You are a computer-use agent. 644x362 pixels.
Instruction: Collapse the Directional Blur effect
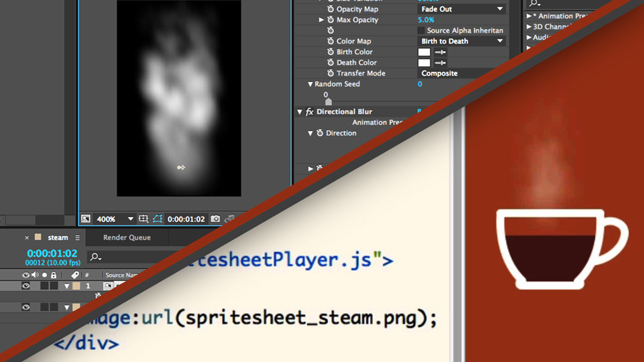[299, 112]
